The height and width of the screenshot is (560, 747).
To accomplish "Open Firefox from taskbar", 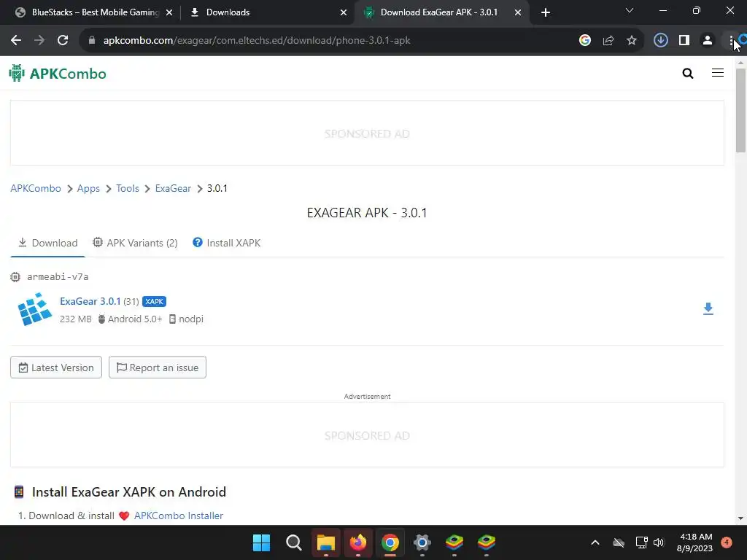I will (357, 542).
